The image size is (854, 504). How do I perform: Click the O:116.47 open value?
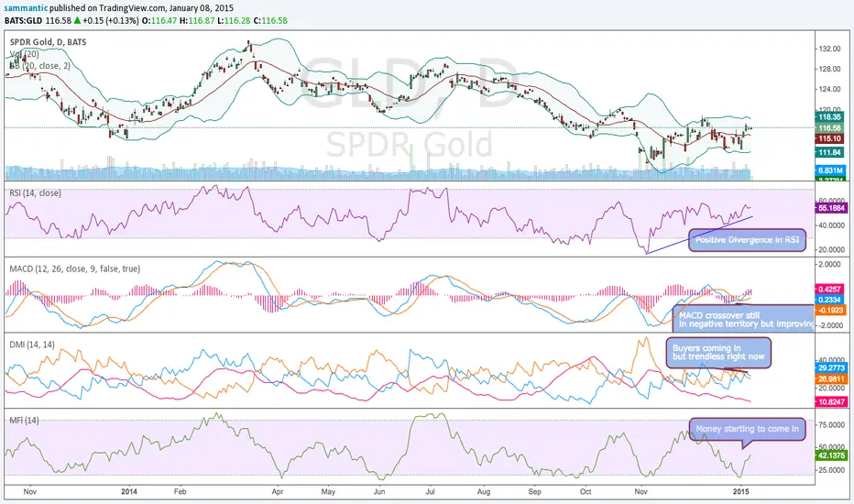pyautogui.click(x=159, y=21)
